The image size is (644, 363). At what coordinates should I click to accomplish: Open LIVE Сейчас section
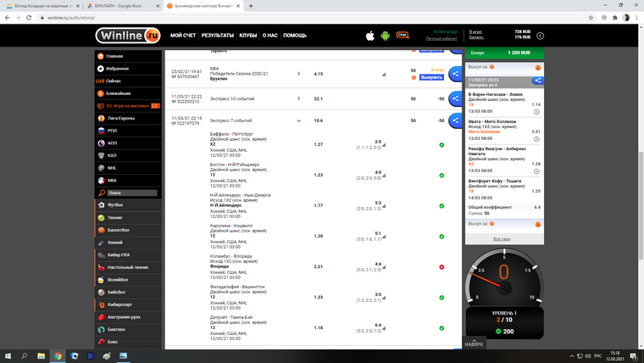click(x=128, y=81)
